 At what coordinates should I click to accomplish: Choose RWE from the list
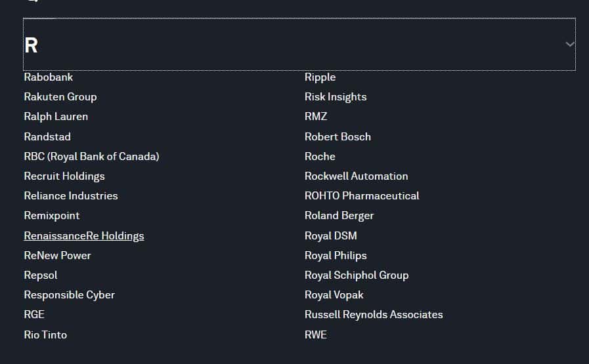pyautogui.click(x=316, y=334)
